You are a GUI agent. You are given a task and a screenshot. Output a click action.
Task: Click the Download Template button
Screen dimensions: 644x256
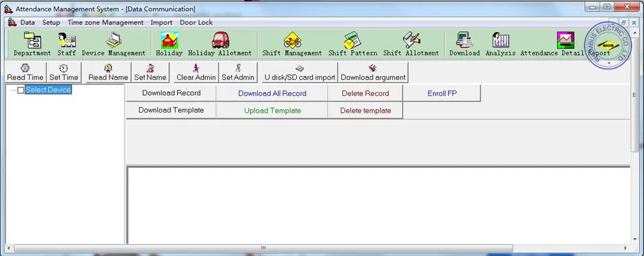171,111
